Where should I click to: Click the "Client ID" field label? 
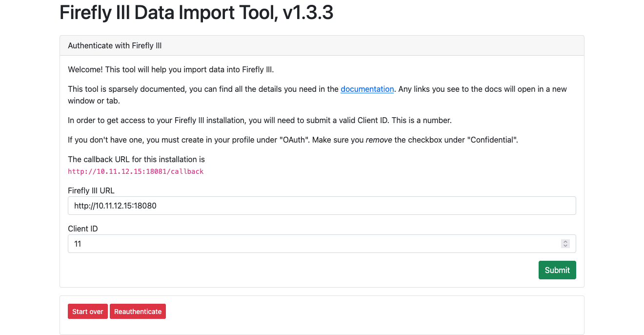(x=83, y=229)
